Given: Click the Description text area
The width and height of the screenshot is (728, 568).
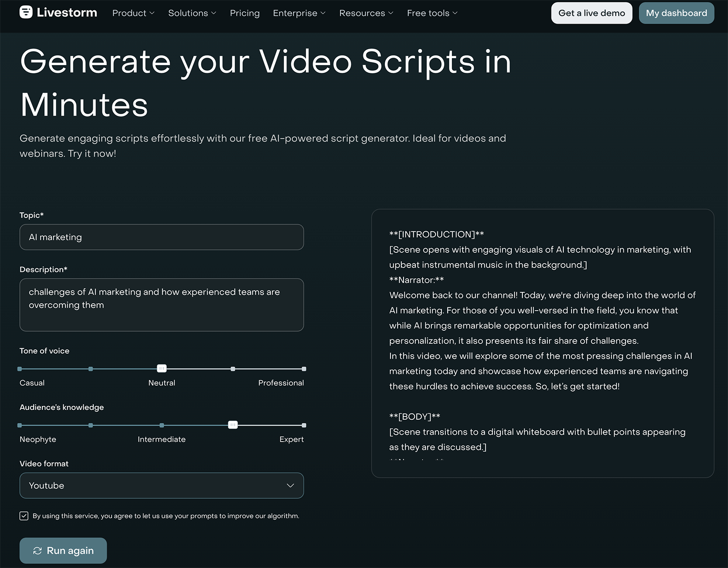Looking at the screenshot, I should 162,305.
